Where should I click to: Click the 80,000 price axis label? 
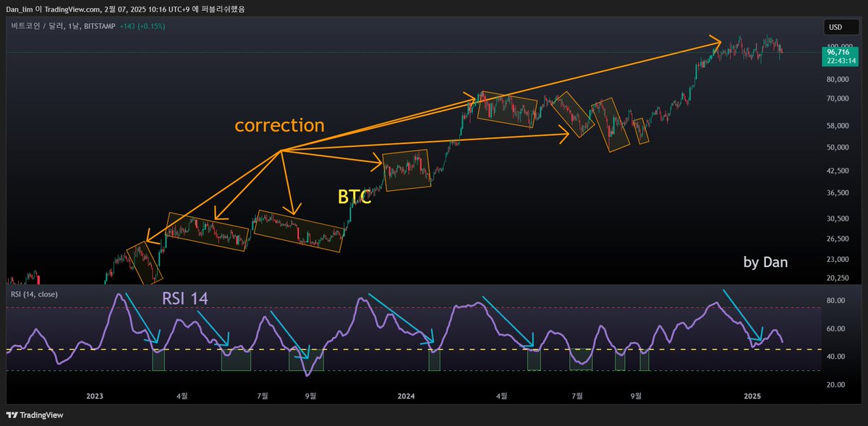click(838, 80)
